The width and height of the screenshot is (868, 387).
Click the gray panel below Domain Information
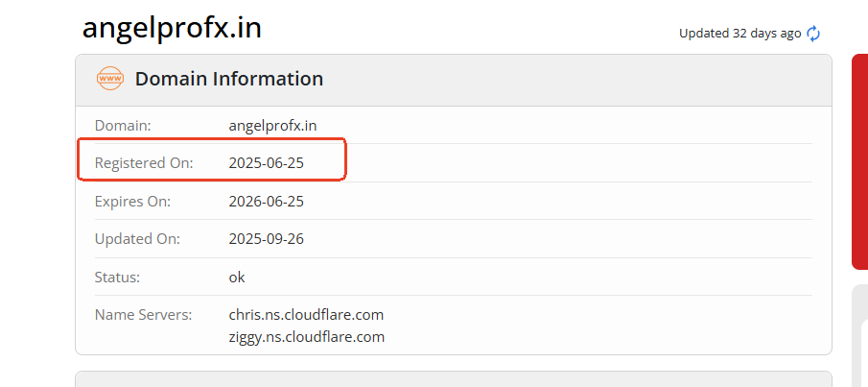coord(453,378)
